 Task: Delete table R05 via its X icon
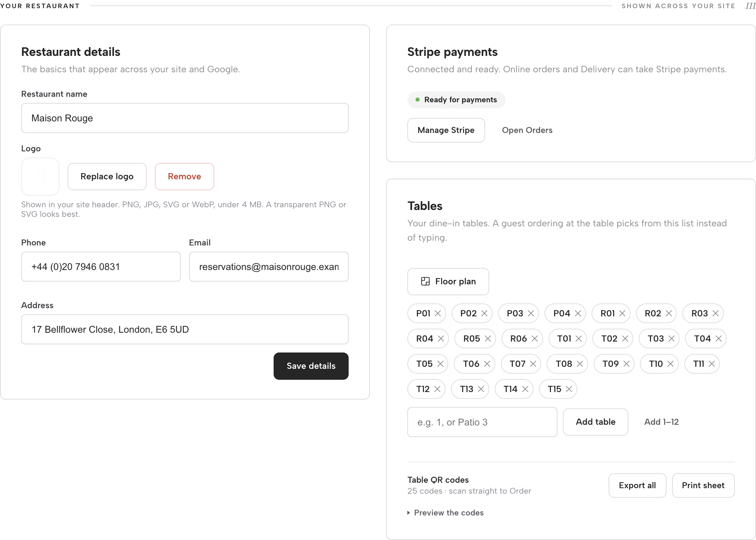(488, 339)
